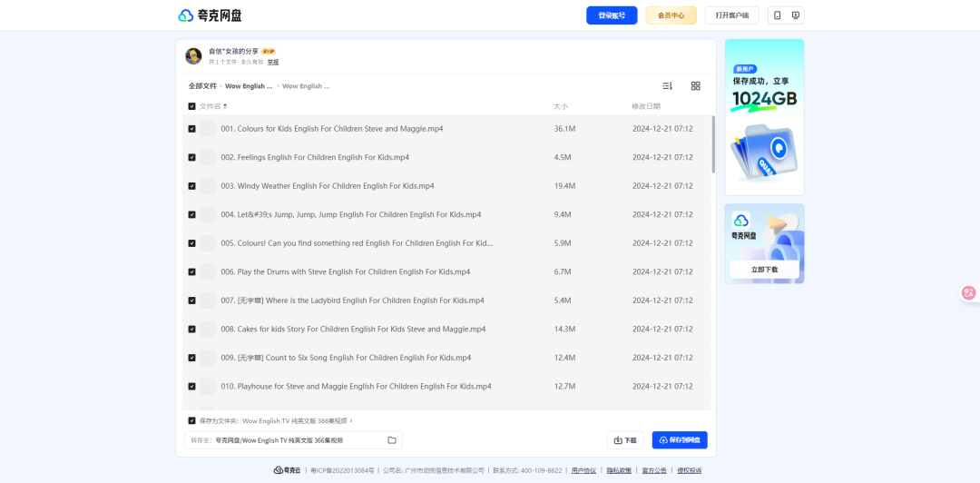Open the 侵权投诉 footer link
This screenshot has height=483, width=980.
(690, 470)
